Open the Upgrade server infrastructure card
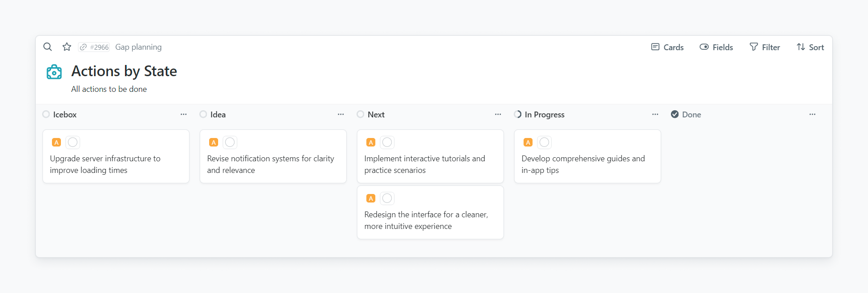This screenshot has width=868, height=293. click(116, 164)
